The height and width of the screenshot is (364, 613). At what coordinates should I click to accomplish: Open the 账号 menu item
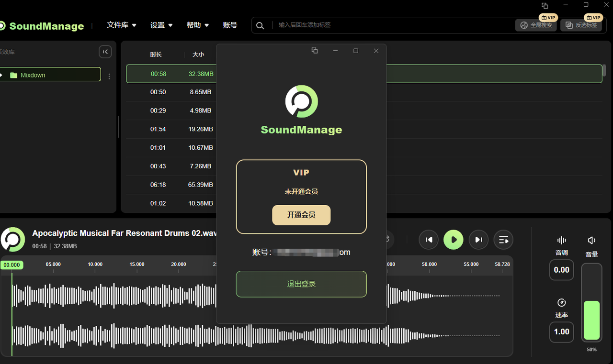pyautogui.click(x=230, y=25)
